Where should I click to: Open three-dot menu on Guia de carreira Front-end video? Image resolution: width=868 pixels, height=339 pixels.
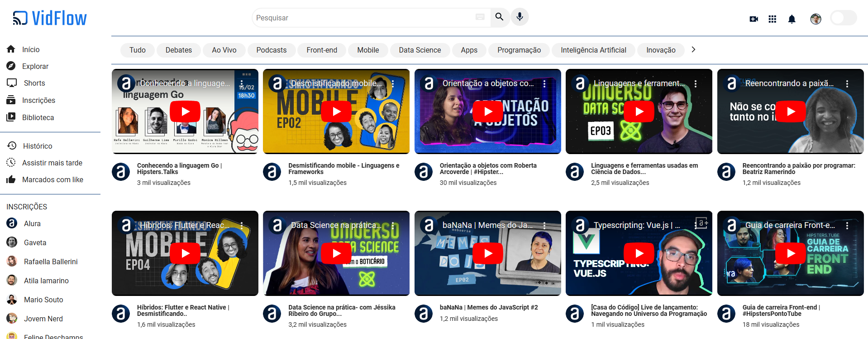[x=847, y=225]
